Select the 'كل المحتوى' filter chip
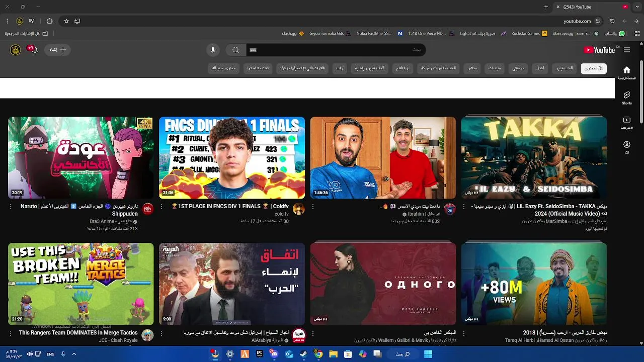The height and width of the screenshot is (362, 644). pos(594,68)
